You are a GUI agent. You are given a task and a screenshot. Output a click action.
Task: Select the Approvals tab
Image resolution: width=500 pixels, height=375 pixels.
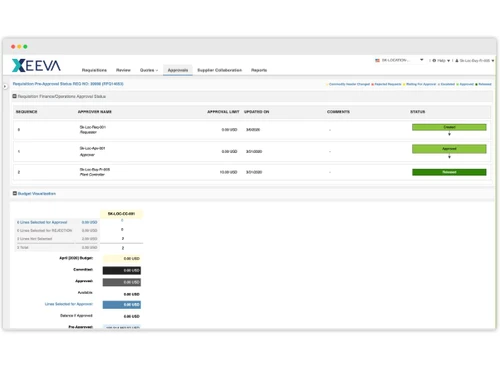[178, 70]
